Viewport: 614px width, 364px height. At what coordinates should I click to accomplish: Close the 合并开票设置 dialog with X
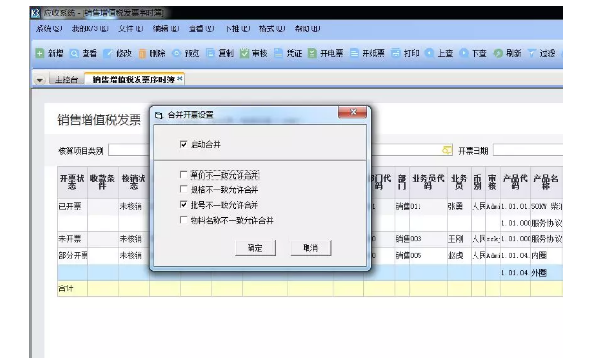353,112
